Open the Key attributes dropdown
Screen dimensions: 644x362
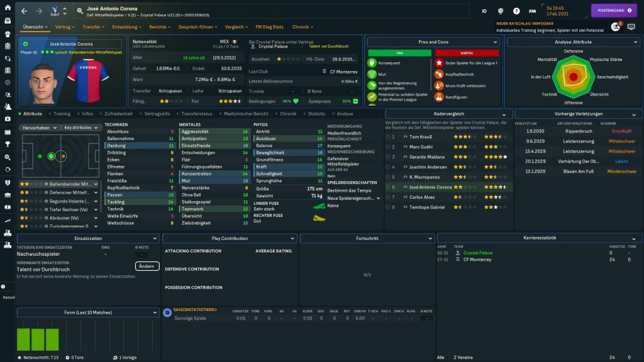click(x=81, y=127)
